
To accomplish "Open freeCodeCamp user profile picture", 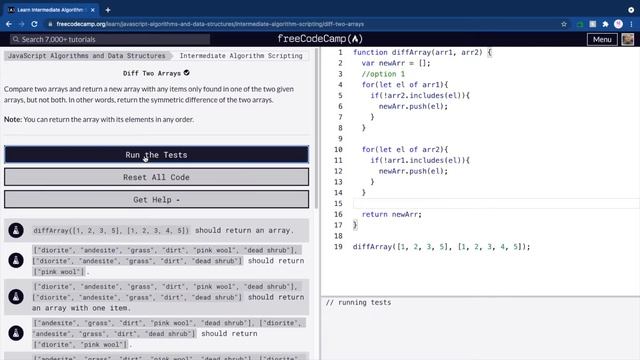I will pyautogui.click(x=628, y=39).
